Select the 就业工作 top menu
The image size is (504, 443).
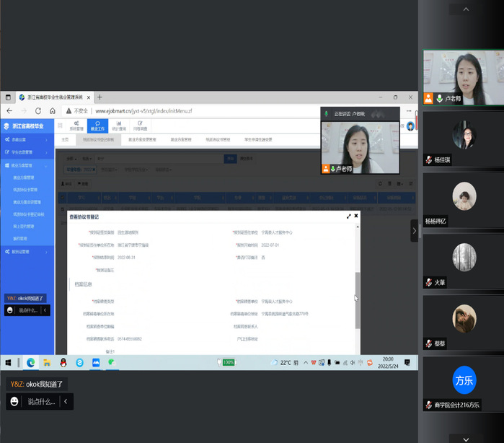97,126
